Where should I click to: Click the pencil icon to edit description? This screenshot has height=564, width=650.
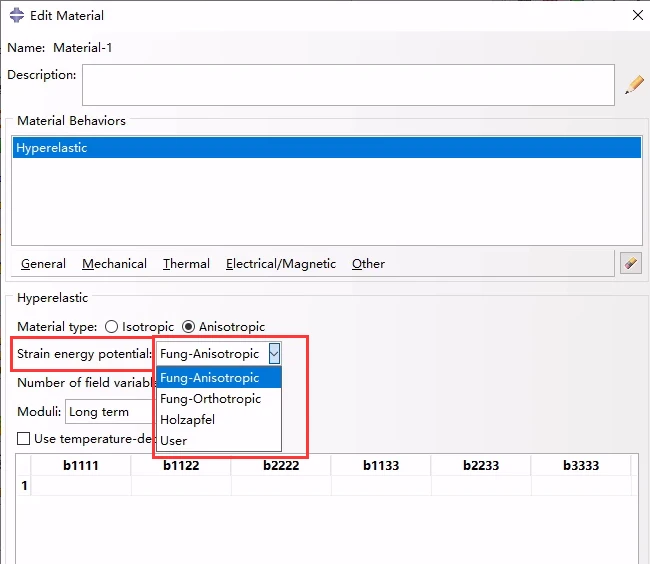[634, 85]
